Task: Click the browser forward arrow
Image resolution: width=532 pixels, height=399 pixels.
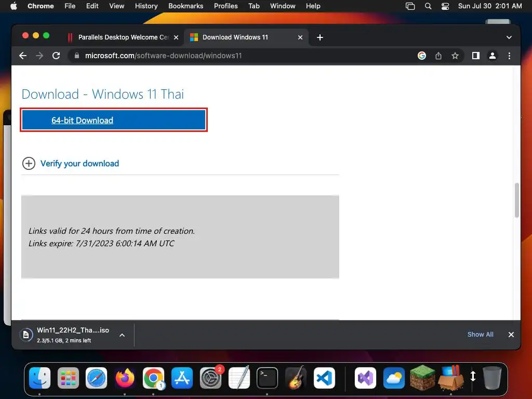Action: point(39,56)
